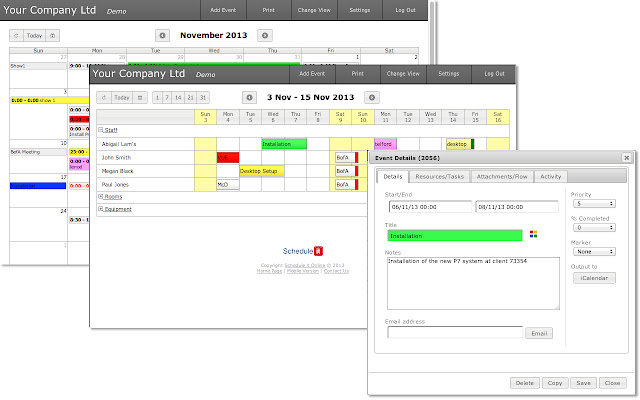Click the next month arrow beside November 2013
This screenshot has width=640, height=400.
265,36
